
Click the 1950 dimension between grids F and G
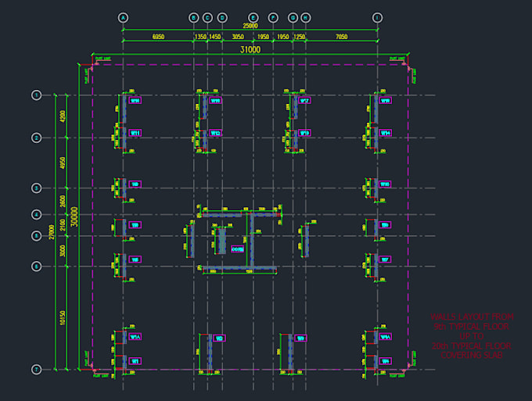coord(282,37)
